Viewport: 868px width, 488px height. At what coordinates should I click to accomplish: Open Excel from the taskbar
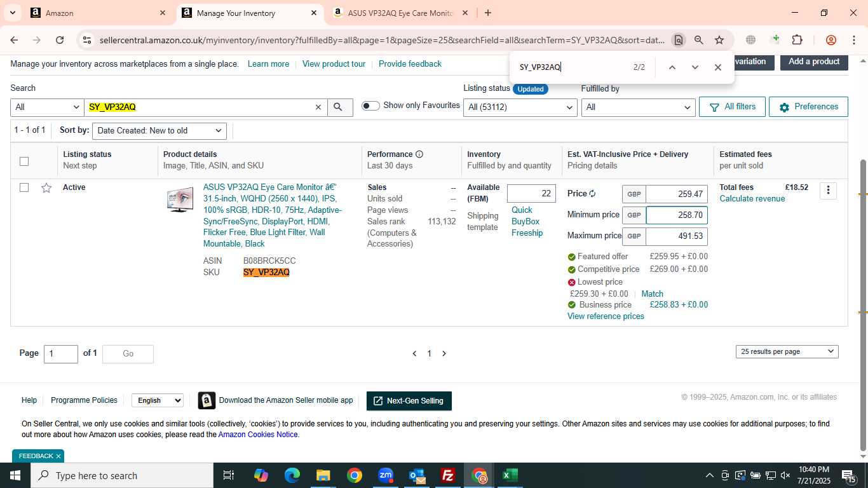click(510, 475)
